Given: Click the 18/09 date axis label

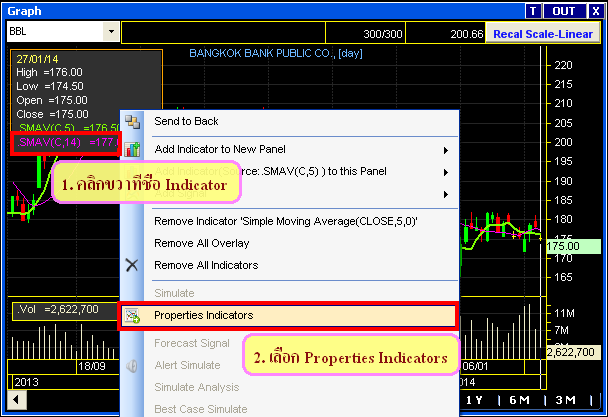Looking at the screenshot, I should [x=92, y=366].
